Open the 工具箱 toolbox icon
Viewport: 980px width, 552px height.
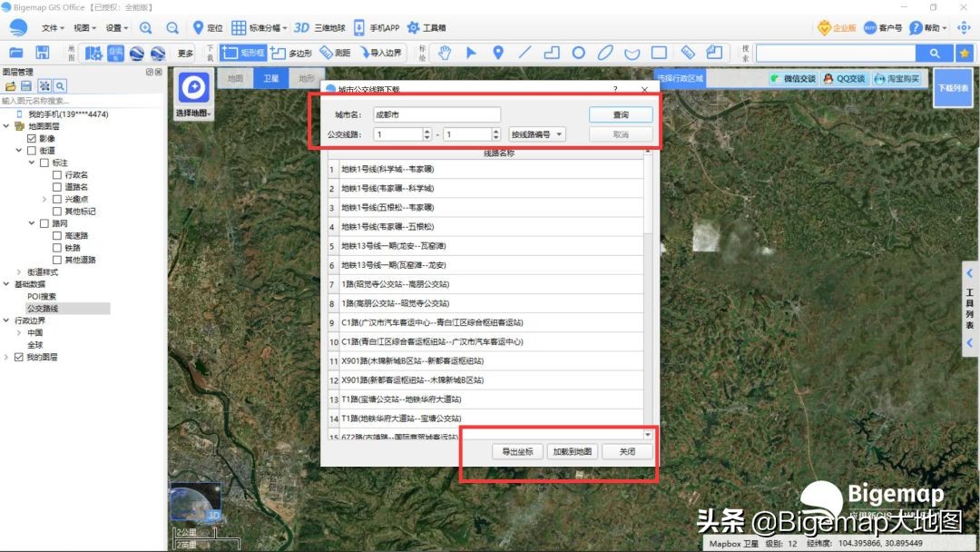(425, 26)
